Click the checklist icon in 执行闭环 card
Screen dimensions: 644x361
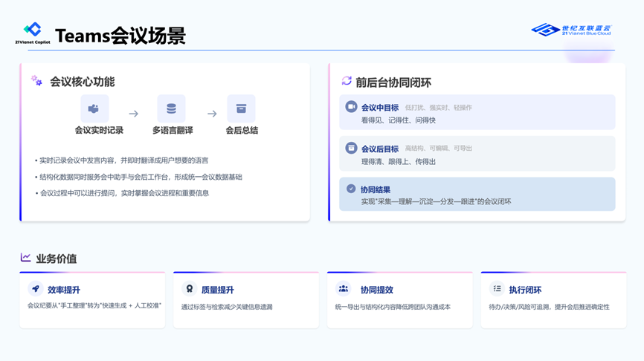coord(497,289)
